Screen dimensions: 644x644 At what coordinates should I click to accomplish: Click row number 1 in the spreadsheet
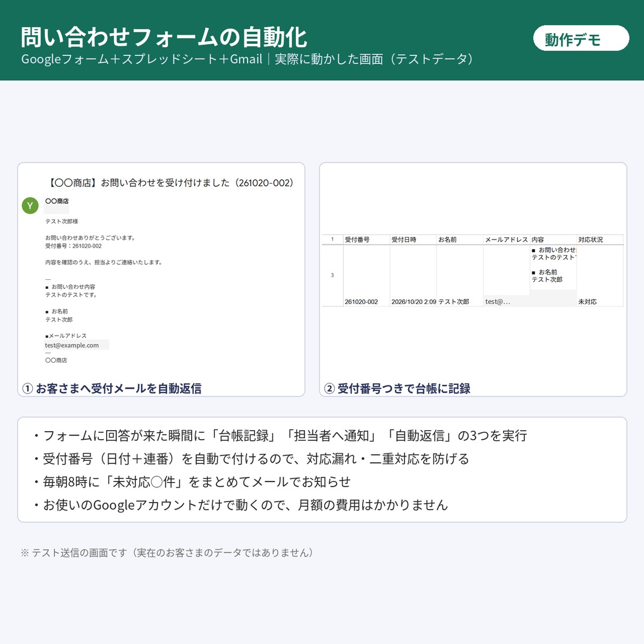coord(333,239)
